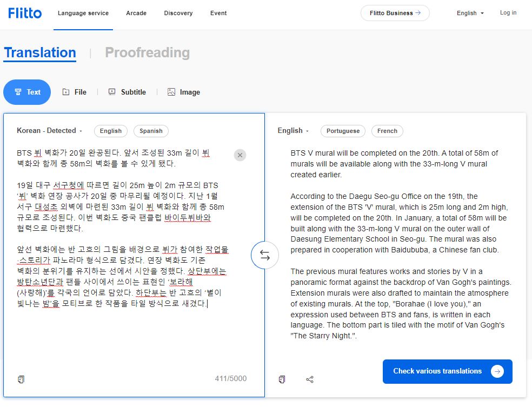The width and height of the screenshot is (532, 407).
Task: Click into the Korean source text area
Action: coord(122,228)
